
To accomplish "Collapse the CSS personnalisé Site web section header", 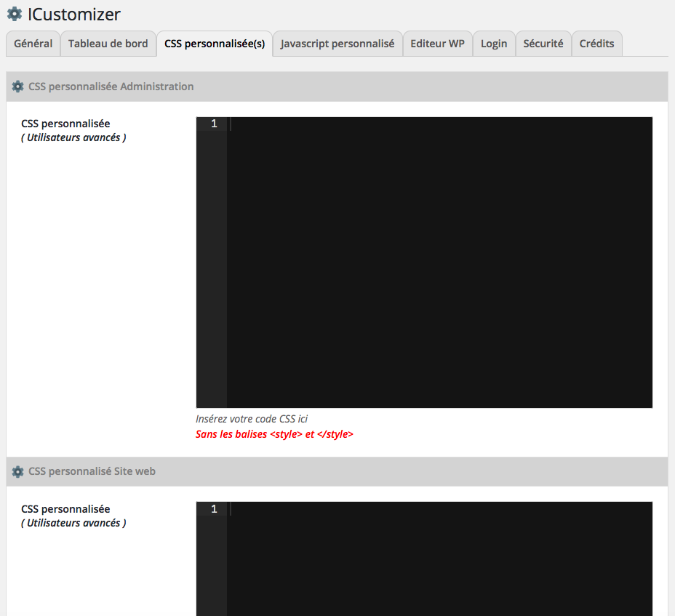I will 337,471.
